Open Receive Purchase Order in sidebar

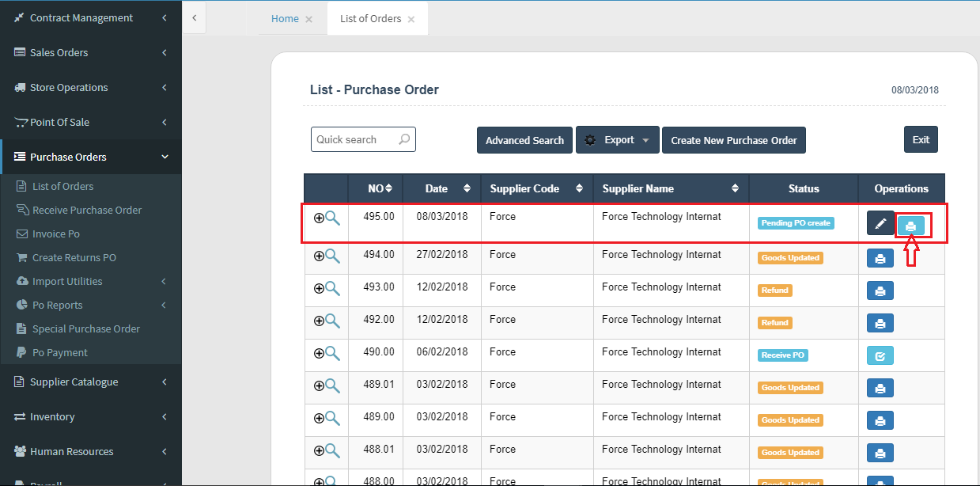coord(87,210)
